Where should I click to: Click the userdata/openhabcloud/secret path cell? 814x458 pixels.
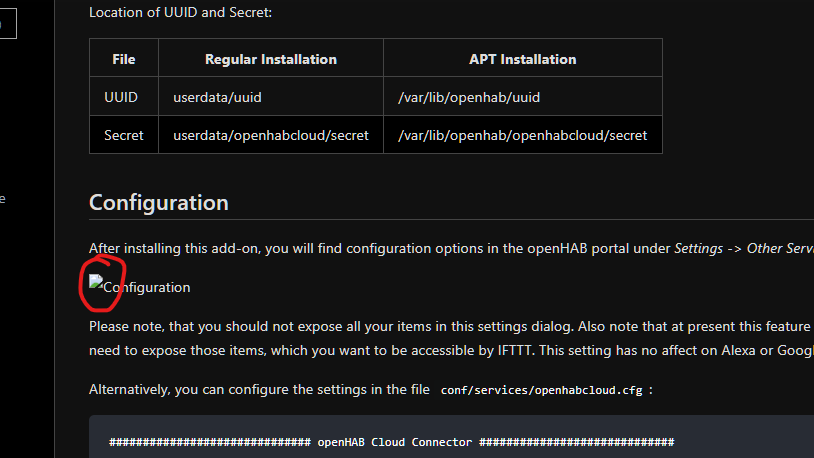click(x=270, y=135)
